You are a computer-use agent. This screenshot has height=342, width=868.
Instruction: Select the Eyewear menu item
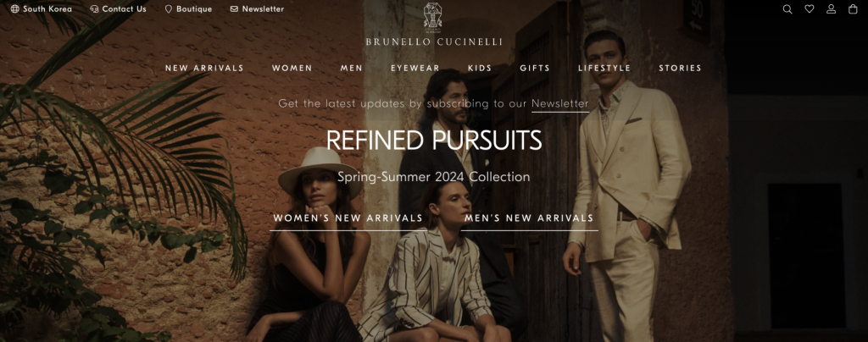click(415, 68)
